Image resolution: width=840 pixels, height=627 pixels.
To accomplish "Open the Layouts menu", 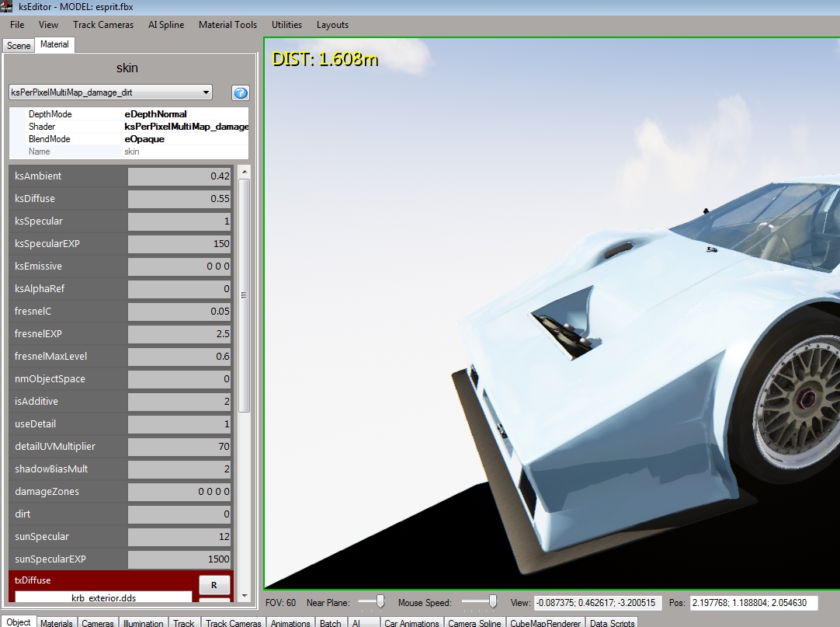I will coord(332,25).
